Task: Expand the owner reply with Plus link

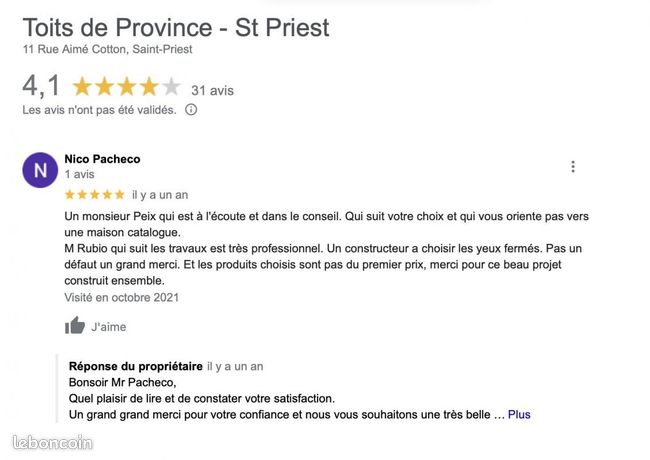Action: pyautogui.click(x=519, y=414)
